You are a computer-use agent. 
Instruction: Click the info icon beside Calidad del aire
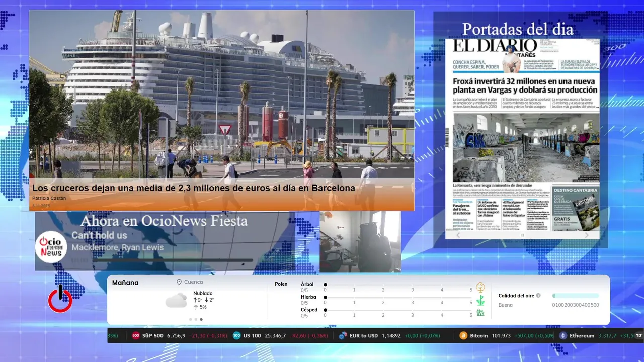pyautogui.click(x=538, y=296)
